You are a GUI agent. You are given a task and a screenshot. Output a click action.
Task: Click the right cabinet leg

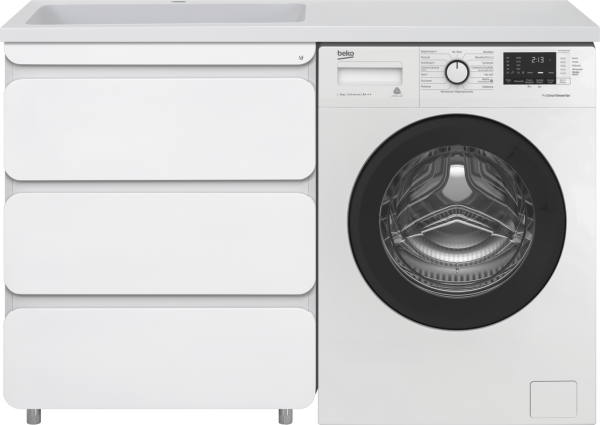tap(287, 416)
